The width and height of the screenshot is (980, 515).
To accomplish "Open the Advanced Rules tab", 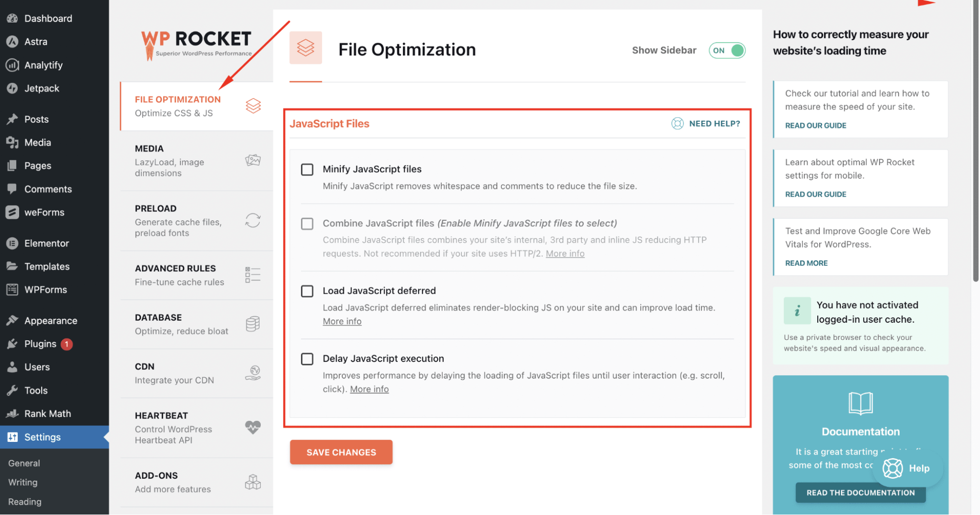I will pyautogui.click(x=197, y=275).
